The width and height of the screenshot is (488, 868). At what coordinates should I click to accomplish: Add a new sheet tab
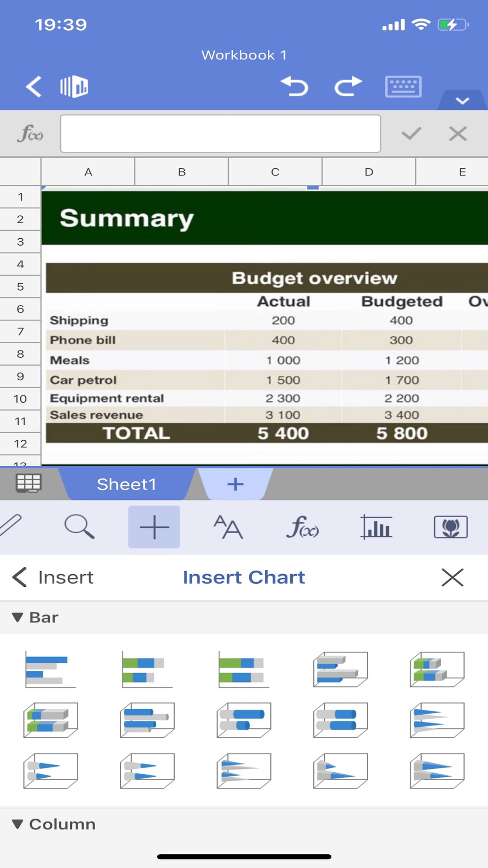236,484
